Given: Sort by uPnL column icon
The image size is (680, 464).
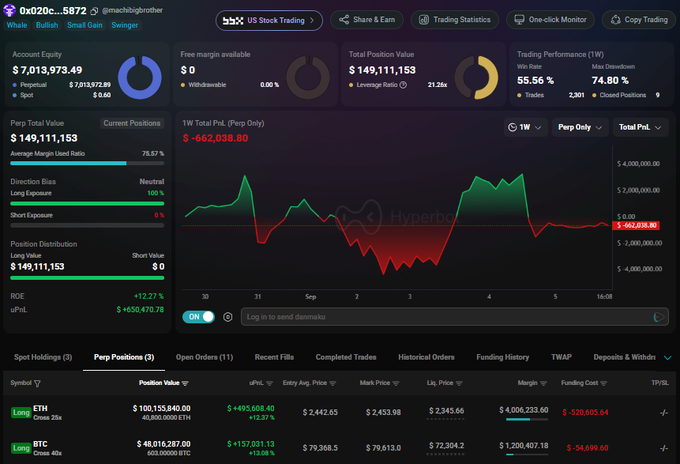Looking at the screenshot, I should (269, 383).
